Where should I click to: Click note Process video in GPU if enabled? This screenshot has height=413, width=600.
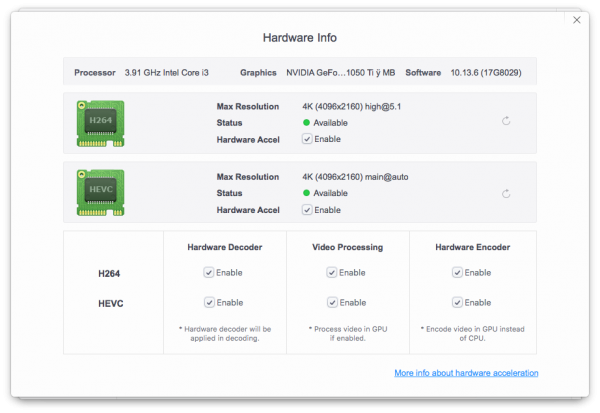pos(348,334)
